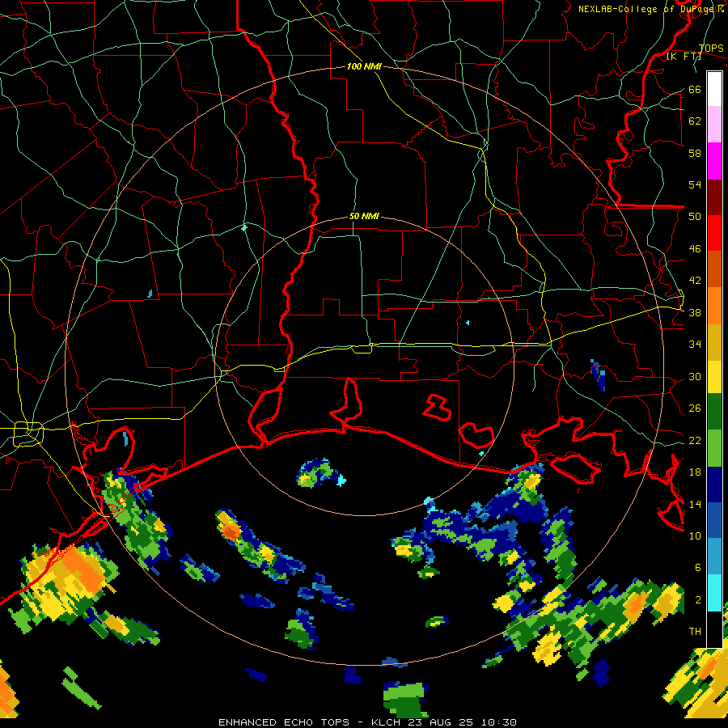
Task: Click the '23 AUG 25' date text
Action: coord(441,722)
